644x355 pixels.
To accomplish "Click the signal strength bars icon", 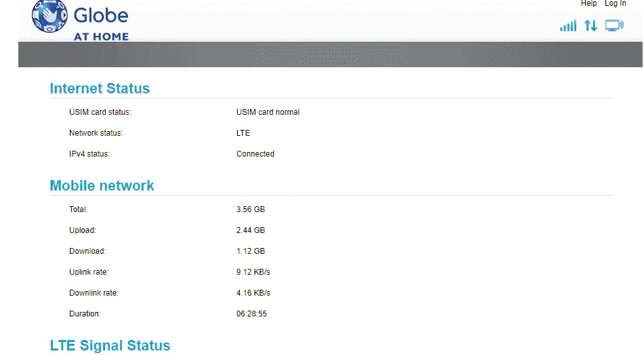I will [568, 25].
